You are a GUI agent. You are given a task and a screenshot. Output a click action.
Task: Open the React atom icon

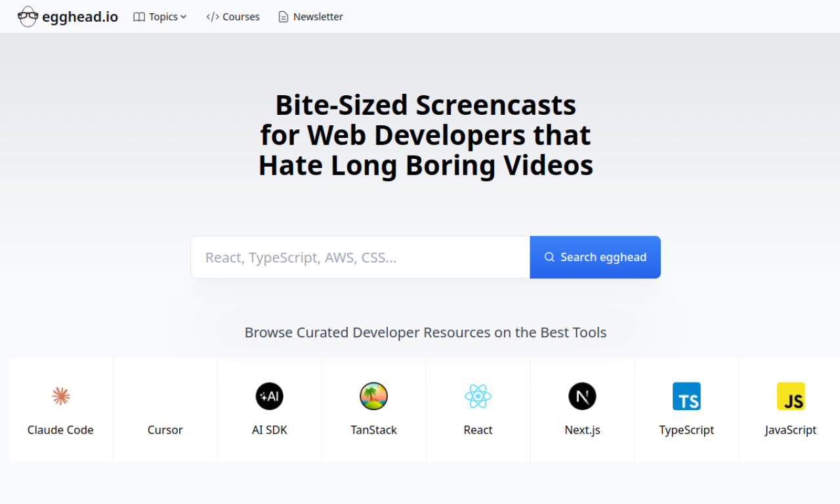click(x=478, y=396)
